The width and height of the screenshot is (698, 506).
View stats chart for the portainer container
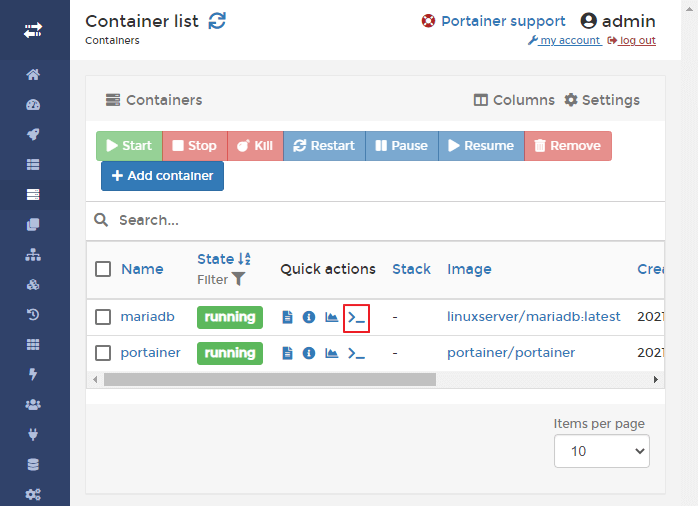tap(332, 353)
